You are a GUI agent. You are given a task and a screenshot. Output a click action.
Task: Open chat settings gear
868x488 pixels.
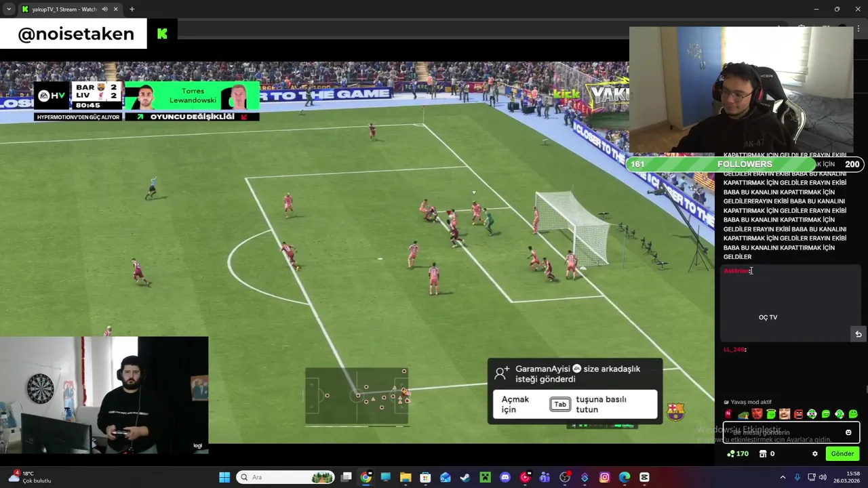[x=815, y=453]
